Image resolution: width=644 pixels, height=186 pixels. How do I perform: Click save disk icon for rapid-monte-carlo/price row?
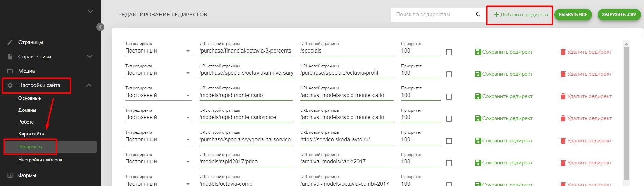tap(478, 118)
